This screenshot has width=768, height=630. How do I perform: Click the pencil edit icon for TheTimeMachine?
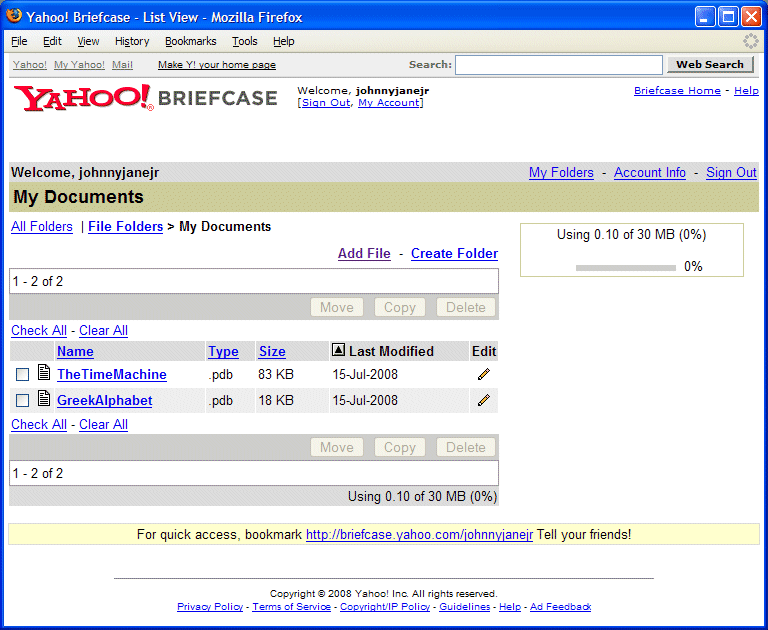tap(484, 374)
